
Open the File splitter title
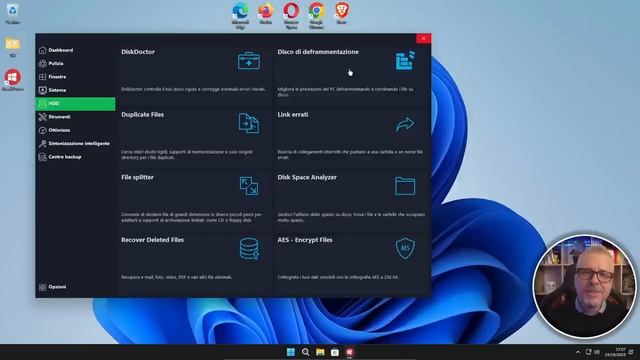click(138, 177)
